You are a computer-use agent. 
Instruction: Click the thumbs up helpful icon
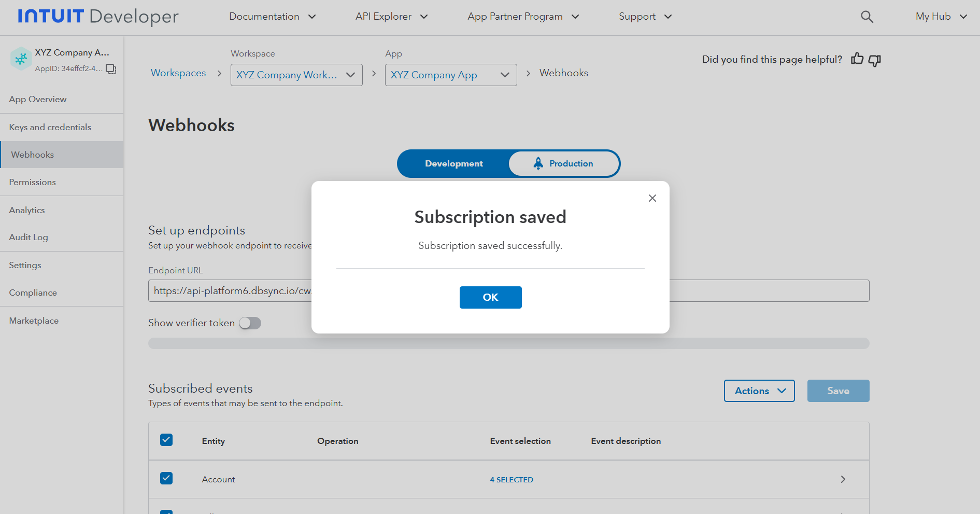[857, 59]
